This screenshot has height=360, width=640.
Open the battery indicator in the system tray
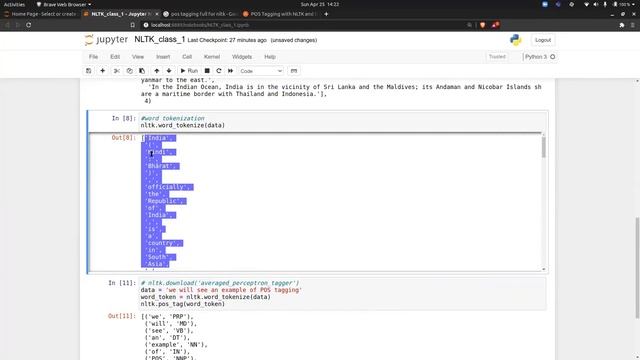pyautogui.click(x=622, y=4)
